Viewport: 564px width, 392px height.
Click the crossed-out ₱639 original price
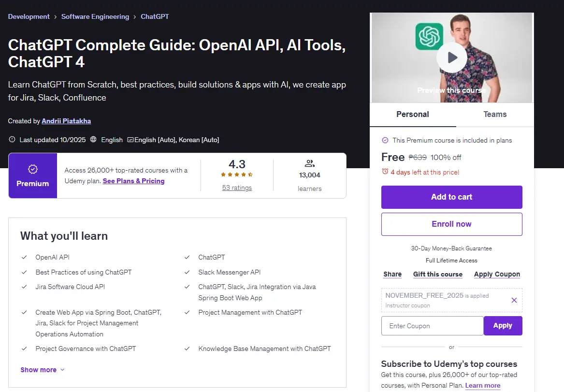(418, 157)
